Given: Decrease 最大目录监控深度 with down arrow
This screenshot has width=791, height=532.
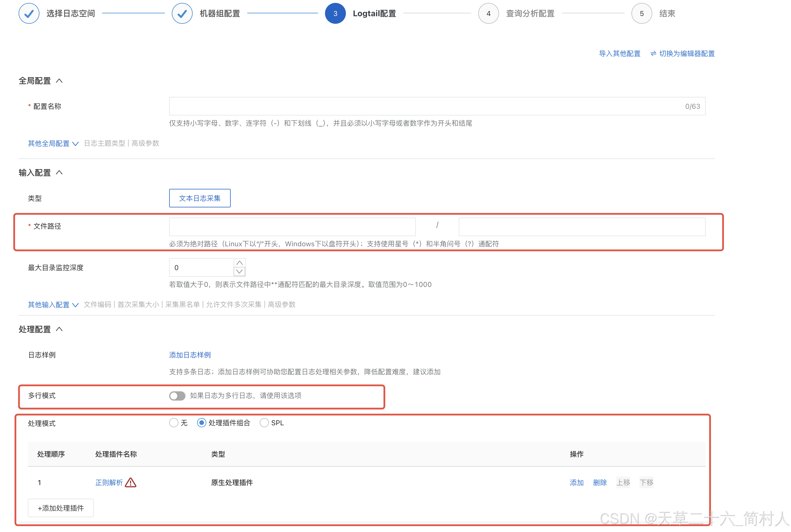Looking at the screenshot, I should [x=239, y=272].
